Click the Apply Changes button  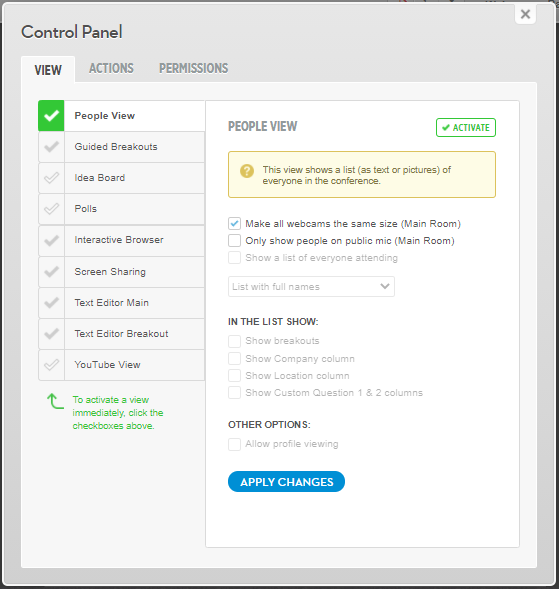pos(286,482)
